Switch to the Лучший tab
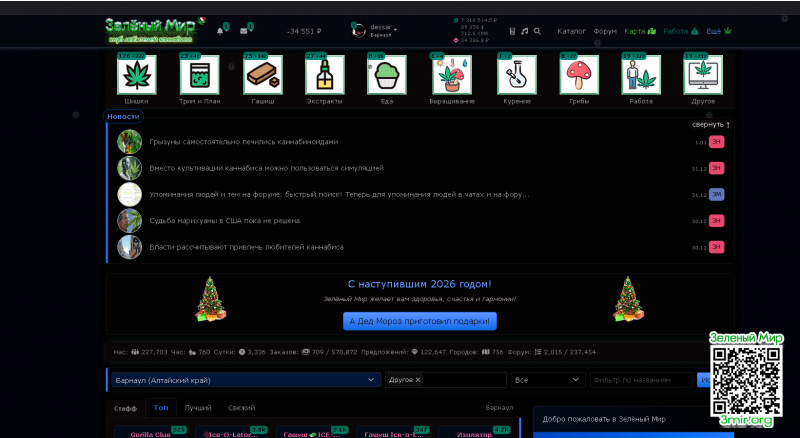Image resolution: width=800 pixels, height=438 pixels. pyautogui.click(x=197, y=408)
